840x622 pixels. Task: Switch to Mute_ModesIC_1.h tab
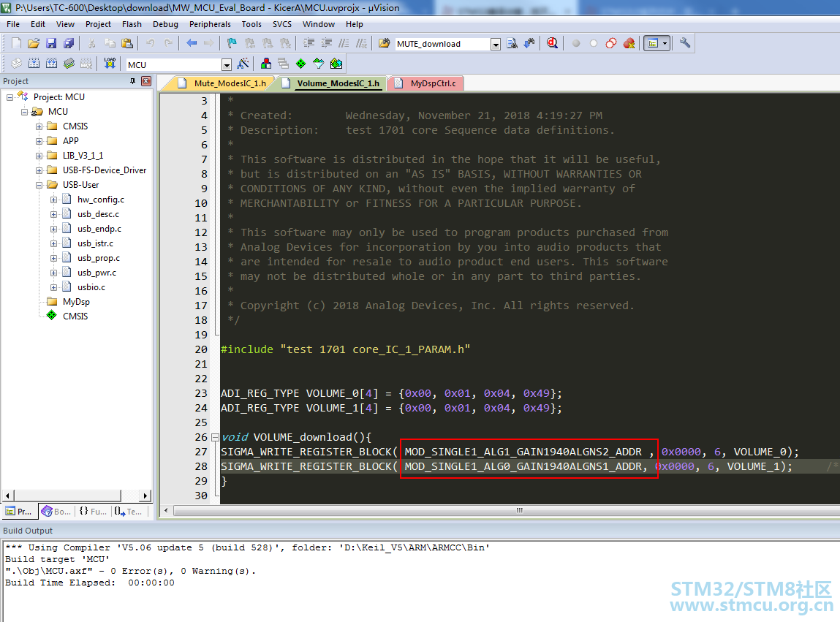click(222, 83)
